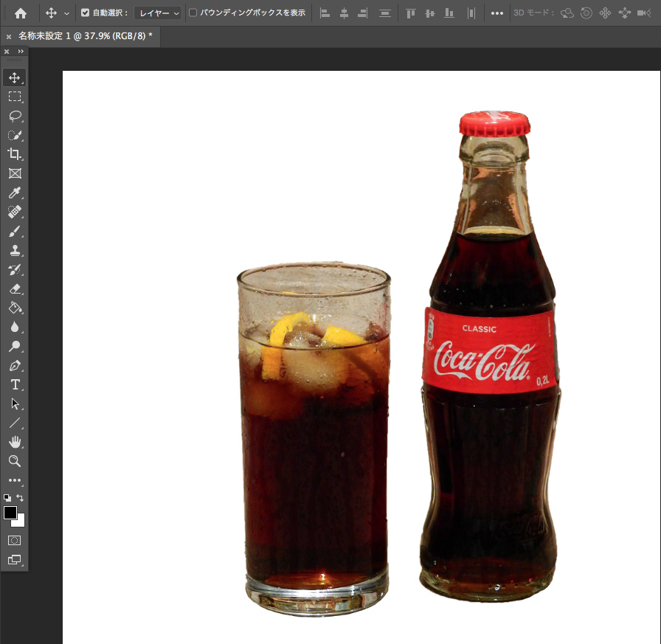Expand the toolbox to two columns
This screenshot has width=661, height=644.
pos(21,52)
